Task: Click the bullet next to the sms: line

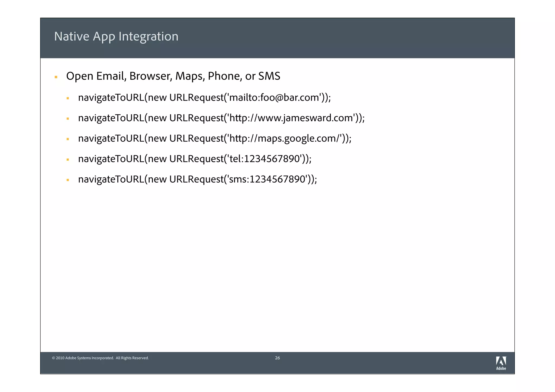Action: [x=68, y=180]
